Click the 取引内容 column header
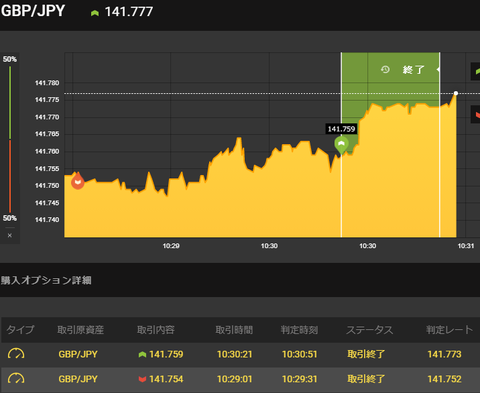The image size is (480, 393). point(156,330)
